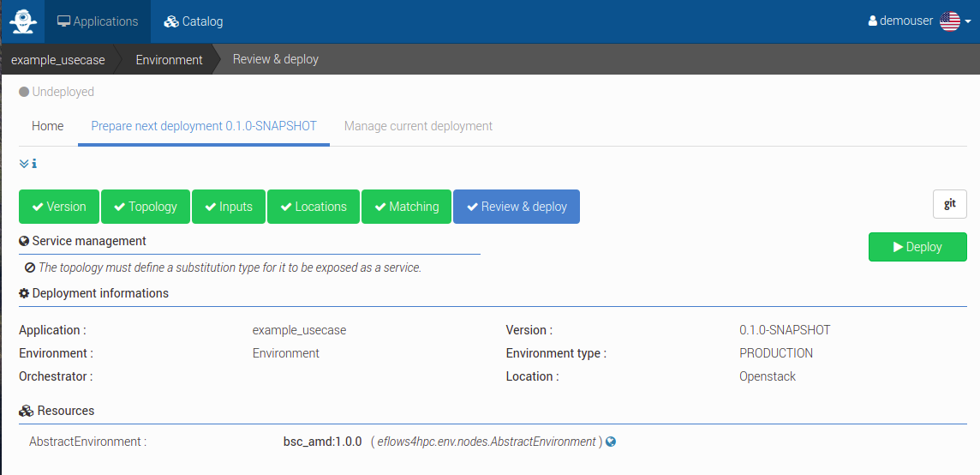This screenshot has height=475, width=980.
Task: Click the eflows4hpc.env.nodes.AbstractEnvironment type text
Action: tap(487, 442)
